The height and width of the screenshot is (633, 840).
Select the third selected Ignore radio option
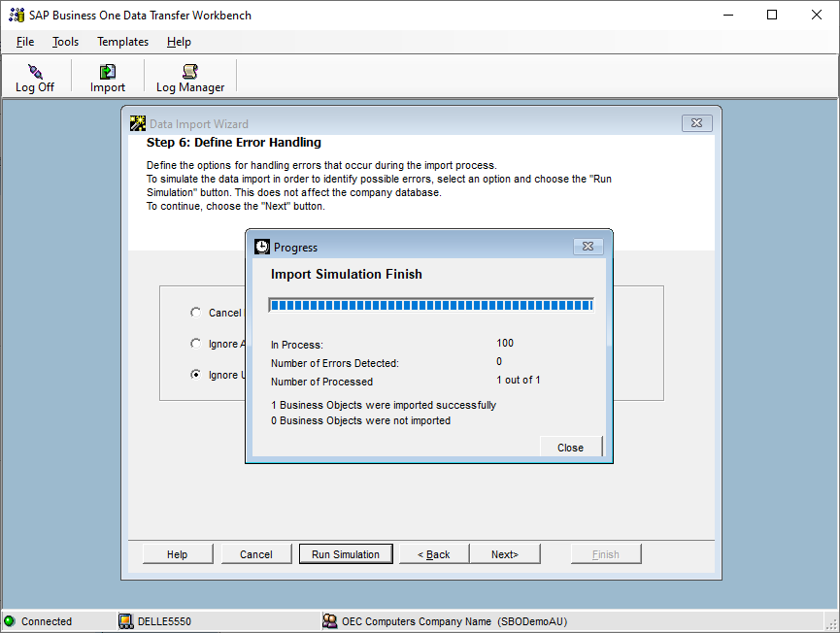(x=195, y=375)
